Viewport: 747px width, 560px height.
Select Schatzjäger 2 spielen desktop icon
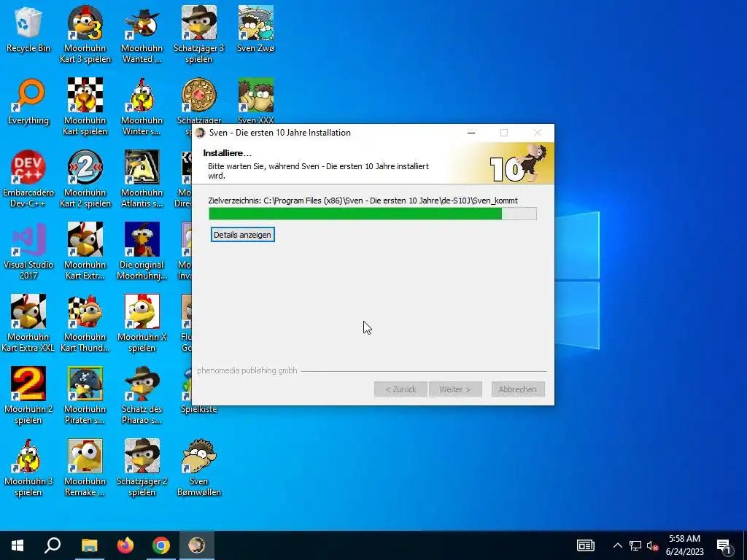point(142,467)
